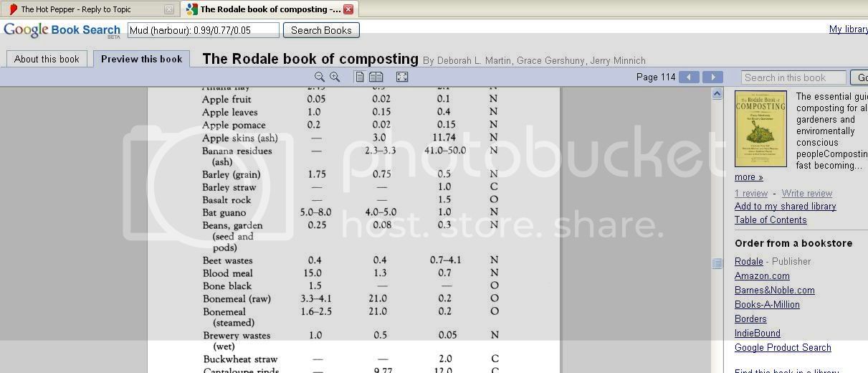Click the Basalt rock row label
Screen dimensions: 868x373
[x=226, y=200]
